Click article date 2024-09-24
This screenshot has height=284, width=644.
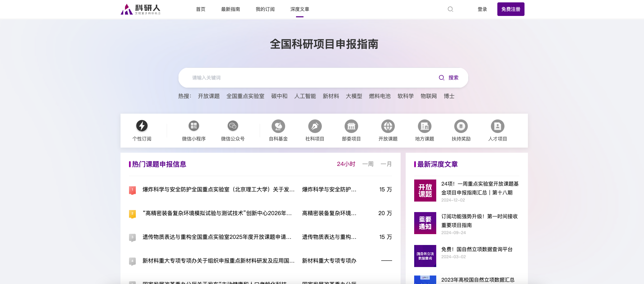(454, 232)
